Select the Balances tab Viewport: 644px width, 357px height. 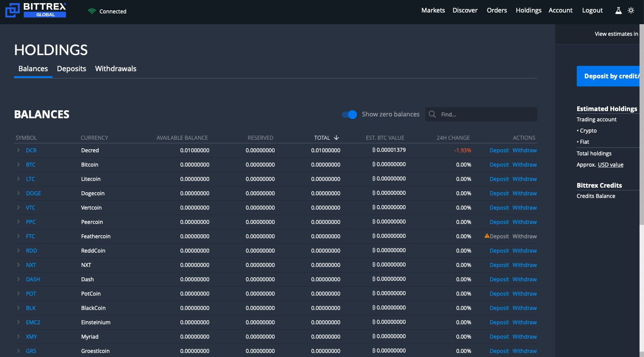[x=33, y=69]
